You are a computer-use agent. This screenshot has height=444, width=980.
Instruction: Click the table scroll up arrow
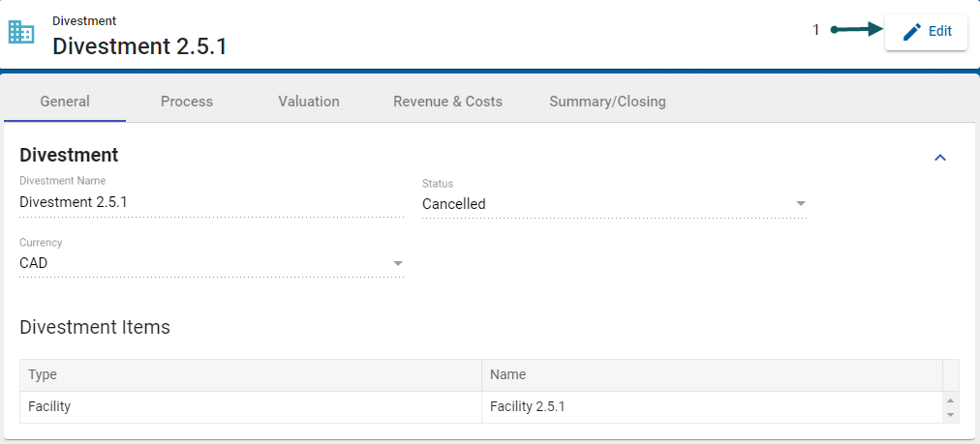click(951, 400)
